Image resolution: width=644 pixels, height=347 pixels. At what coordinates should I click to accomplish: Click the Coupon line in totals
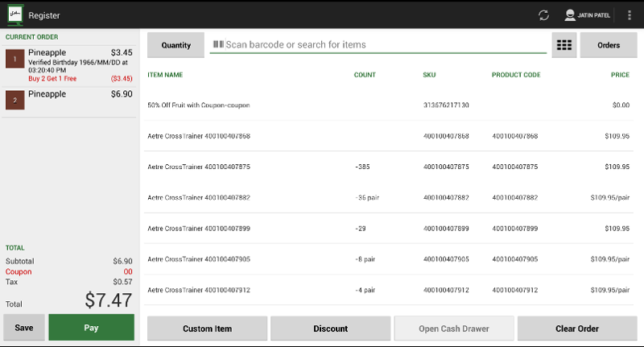[x=68, y=271]
